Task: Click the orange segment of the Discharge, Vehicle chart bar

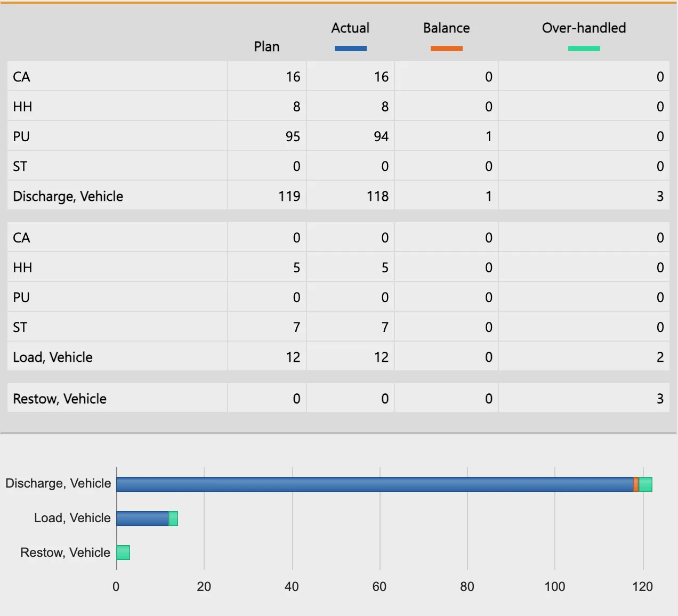Action: click(x=636, y=484)
